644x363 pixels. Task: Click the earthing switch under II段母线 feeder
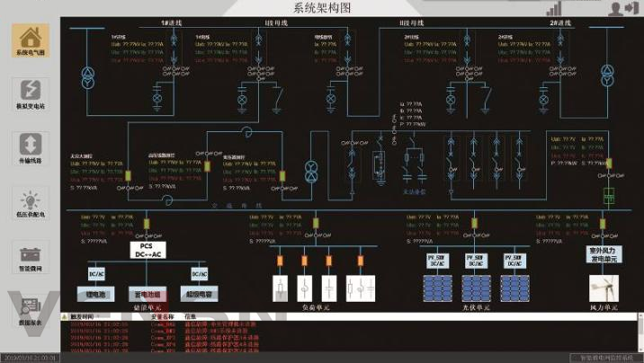pos(486,99)
